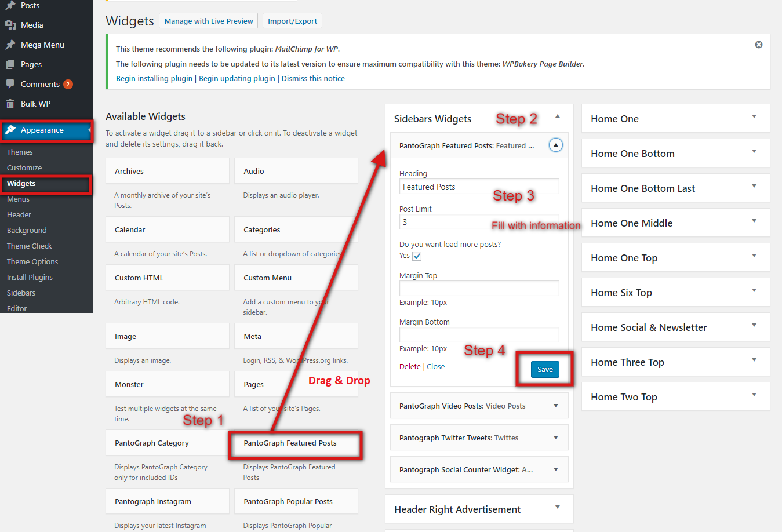Viewport: 782px width, 532px height.
Task: Click the Bulk WP trash icon
Action: click(10, 104)
